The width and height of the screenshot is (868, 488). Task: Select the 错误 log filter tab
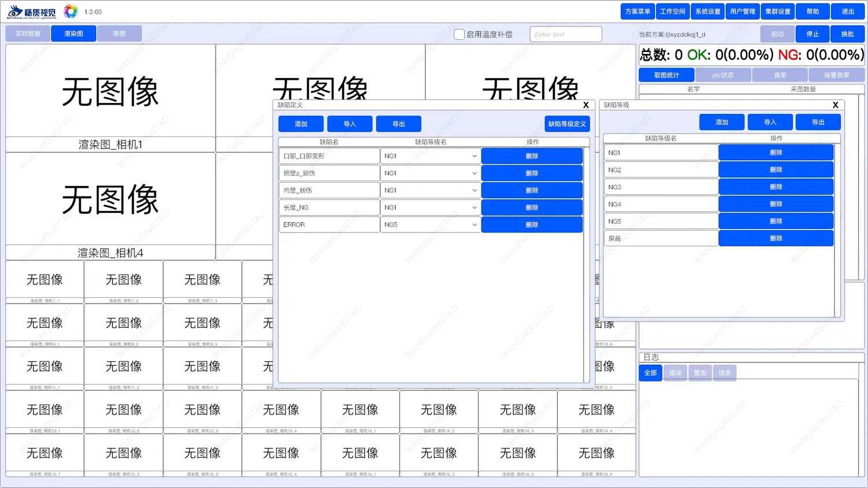(x=675, y=373)
